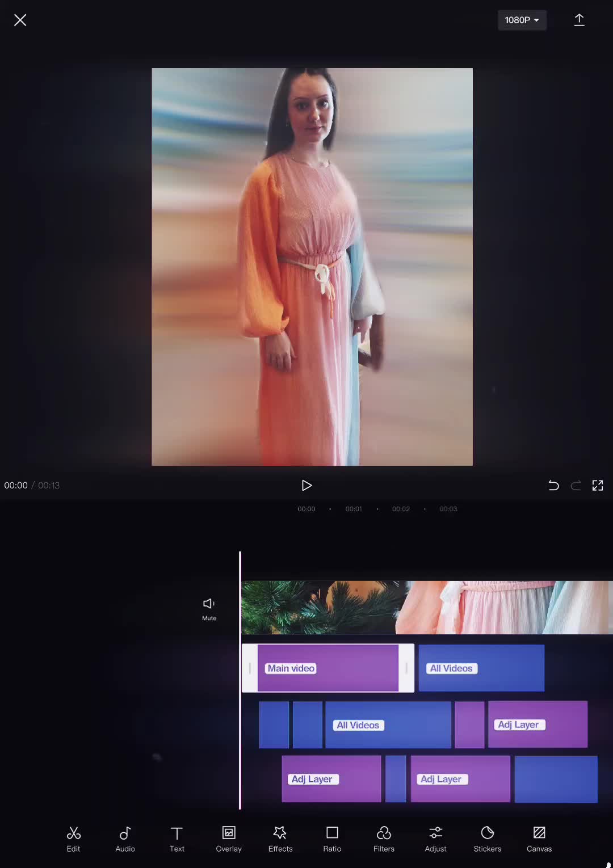The height and width of the screenshot is (868, 613).
Task: Open the Text tool
Action: pyautogui.click(x=177, y=839)
